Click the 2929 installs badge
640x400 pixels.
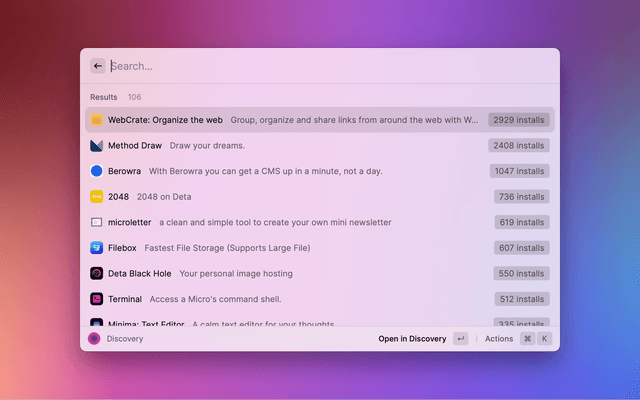(518, 120)
